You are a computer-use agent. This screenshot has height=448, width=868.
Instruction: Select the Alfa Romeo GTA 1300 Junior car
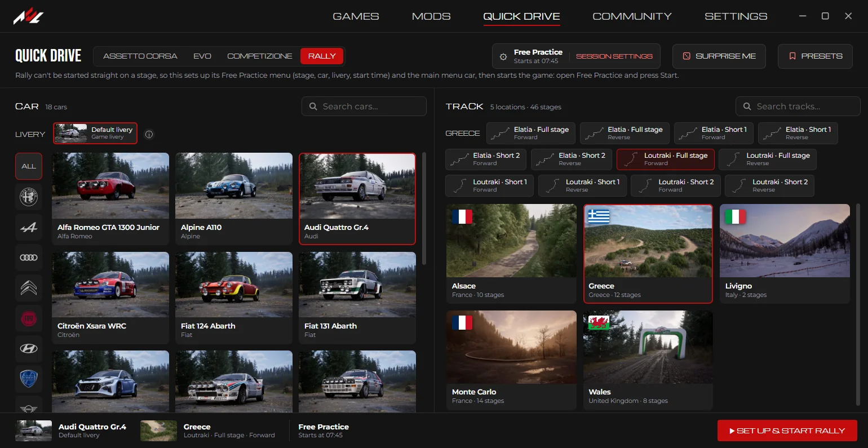[110, 198]
